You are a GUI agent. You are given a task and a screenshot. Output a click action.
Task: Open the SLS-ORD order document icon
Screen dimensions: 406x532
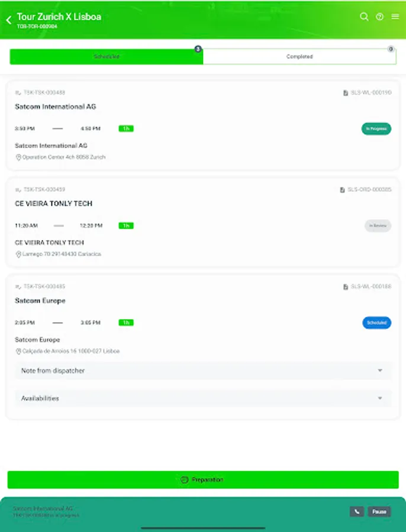click(342, 190)
